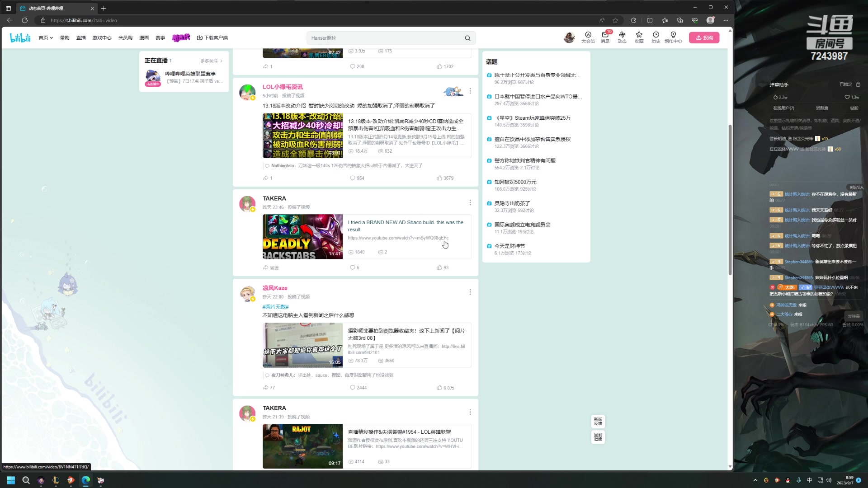Open 会员购 in the navigation bar
Image resolution: width=868 pixels, height=488 pixels.
click(125, 38)
